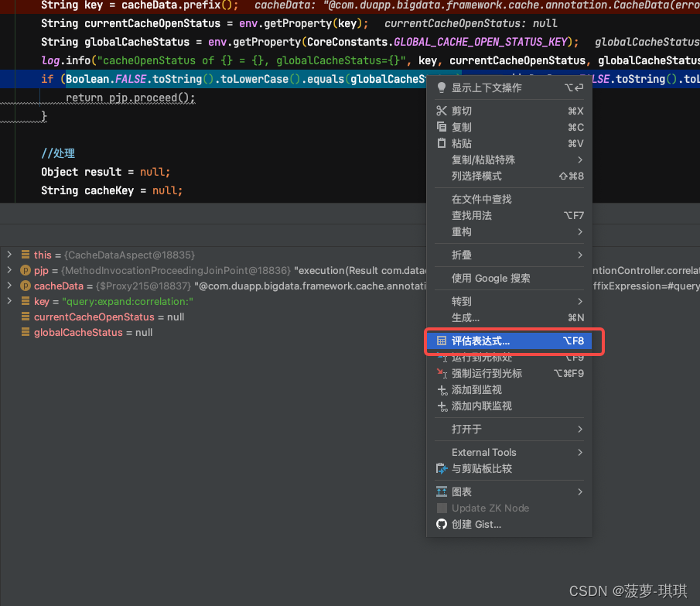This screenshot has width=700, height=606.
Task: Choose 剪切 from the context menu
Action: coord(510,111)
